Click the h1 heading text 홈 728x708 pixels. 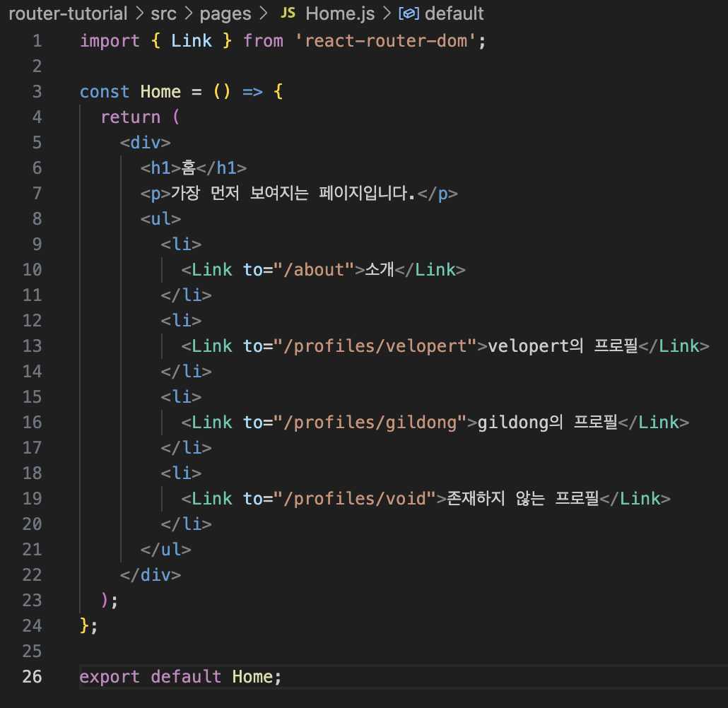(188, 167)
